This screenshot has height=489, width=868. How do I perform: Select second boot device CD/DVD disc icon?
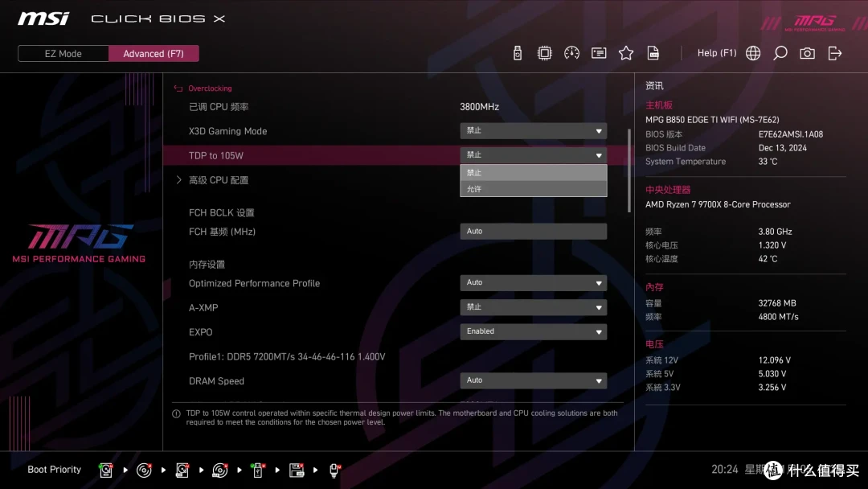pyautogui.click(x=144, y=471)
